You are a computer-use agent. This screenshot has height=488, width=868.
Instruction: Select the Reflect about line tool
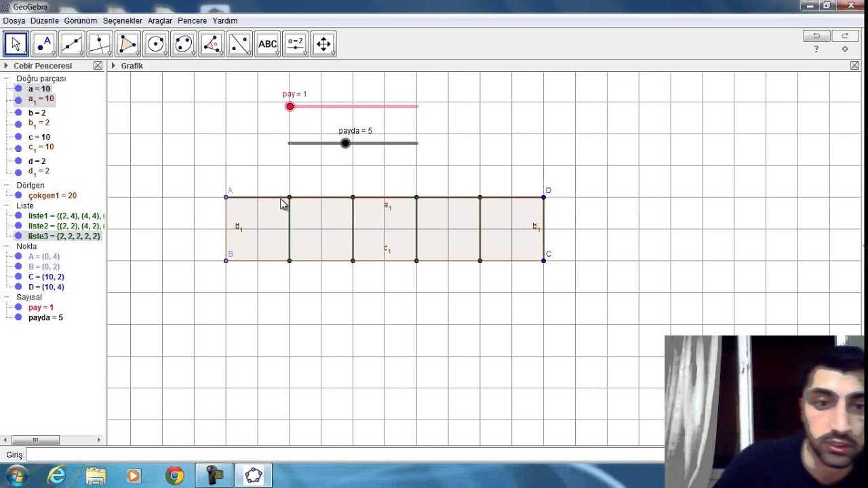click(240, 44)
